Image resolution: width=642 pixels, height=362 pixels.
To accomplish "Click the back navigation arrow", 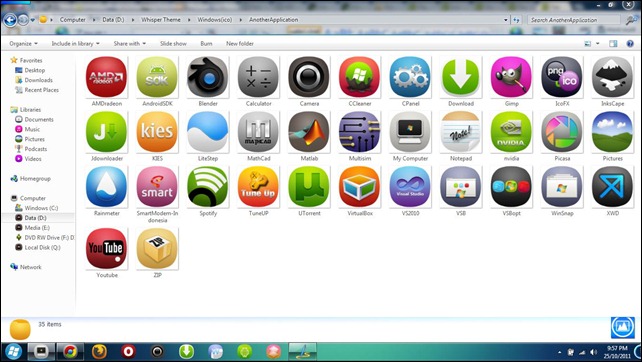I will (x=10, y=19).
